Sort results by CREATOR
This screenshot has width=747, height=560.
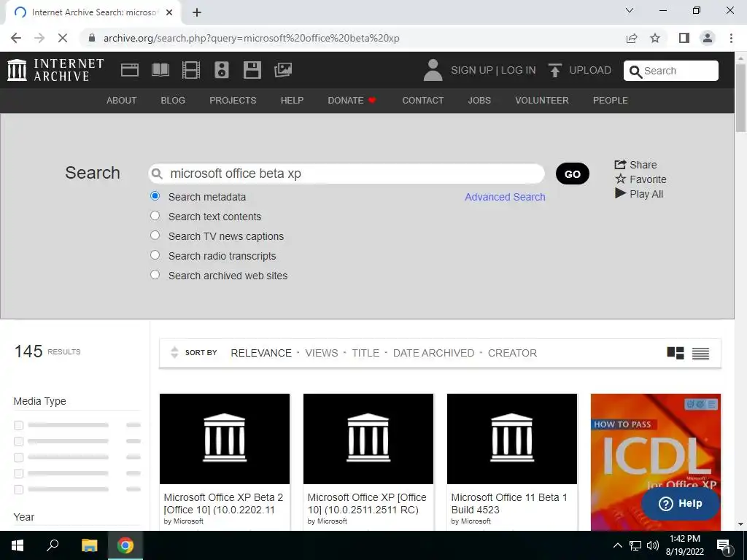tap(512, 353)
